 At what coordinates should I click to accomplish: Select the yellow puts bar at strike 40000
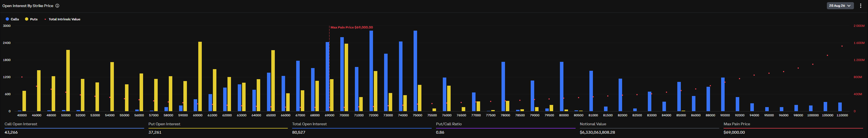24,101
